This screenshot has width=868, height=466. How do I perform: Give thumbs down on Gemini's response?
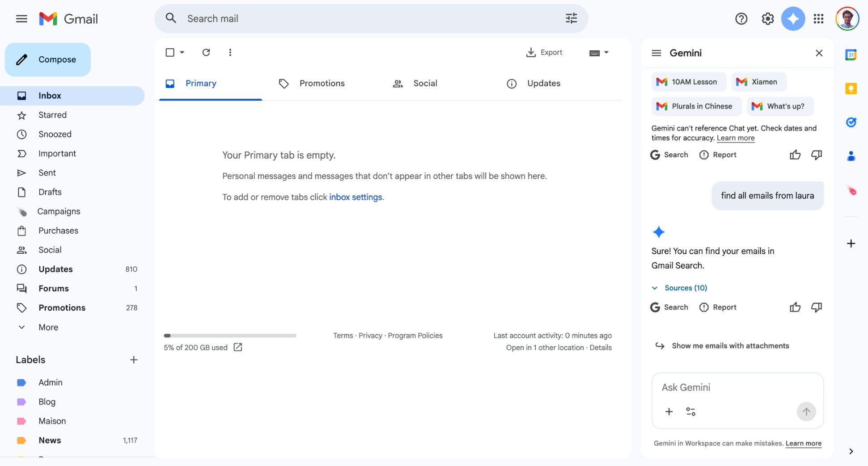click(x=816, y=307)
